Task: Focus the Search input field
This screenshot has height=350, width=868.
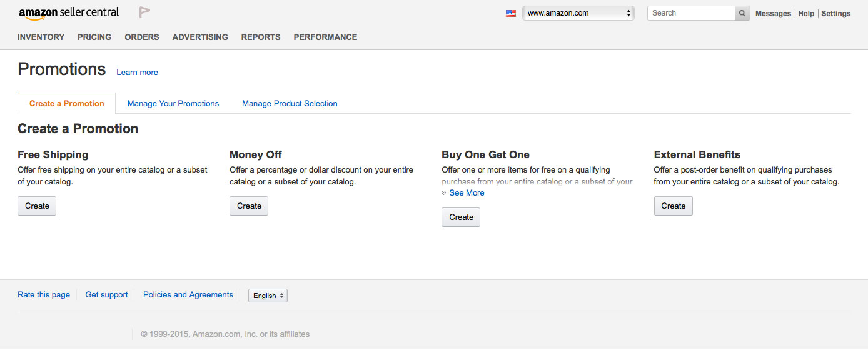Action: point(691,13)
